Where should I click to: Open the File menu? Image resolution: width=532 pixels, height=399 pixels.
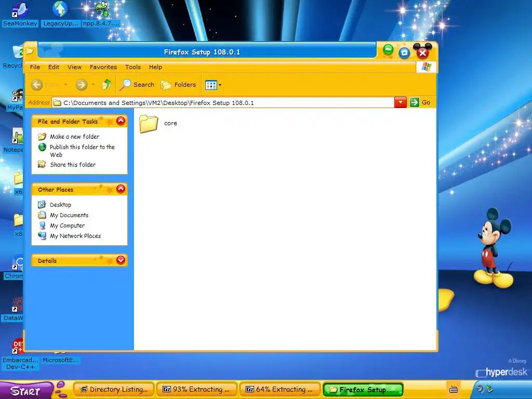coord(35,67)
